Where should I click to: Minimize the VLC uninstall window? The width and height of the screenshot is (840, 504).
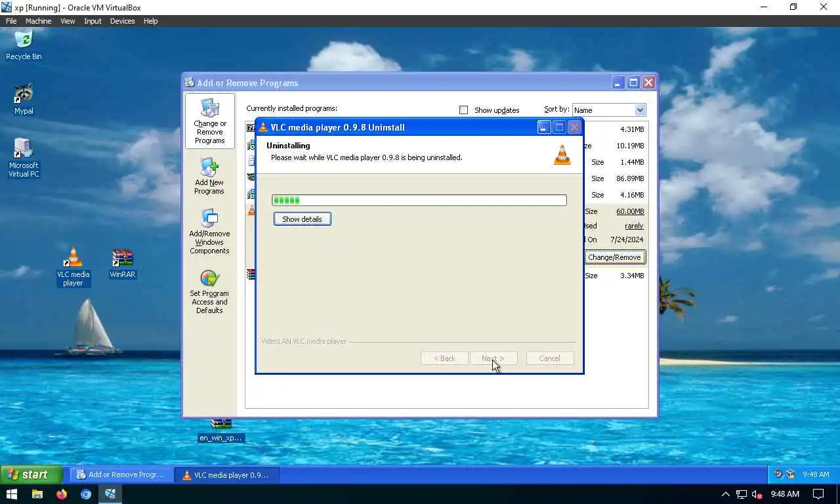click(544, 127)
